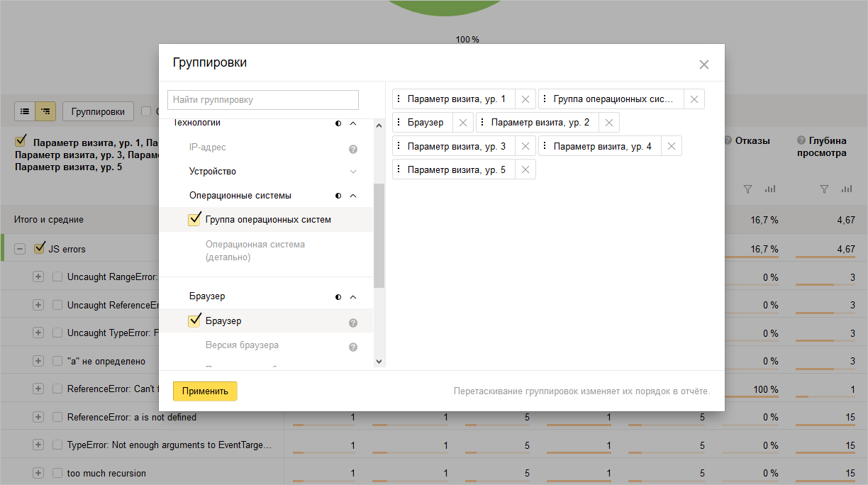Remove the Параметр визита, ур. 3 chip
Image resolution: width=868 pixels, height=485 pixels.
[525, 146]
